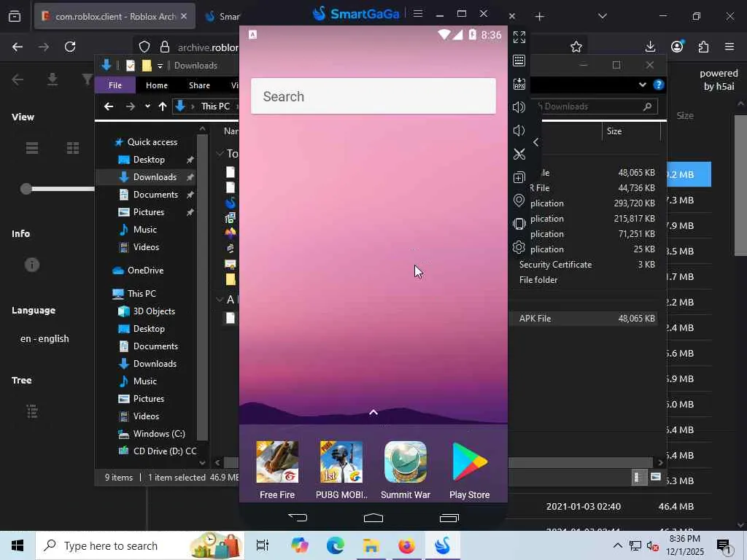This screenshot has height=560, width=747.
Task: Open SmartGaGa settings gear icon
Action: [x=519, y=246]
